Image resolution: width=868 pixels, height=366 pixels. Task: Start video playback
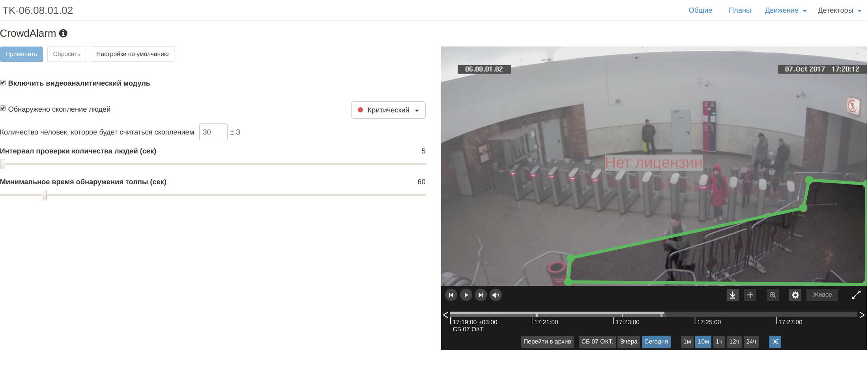coord(466,295)
